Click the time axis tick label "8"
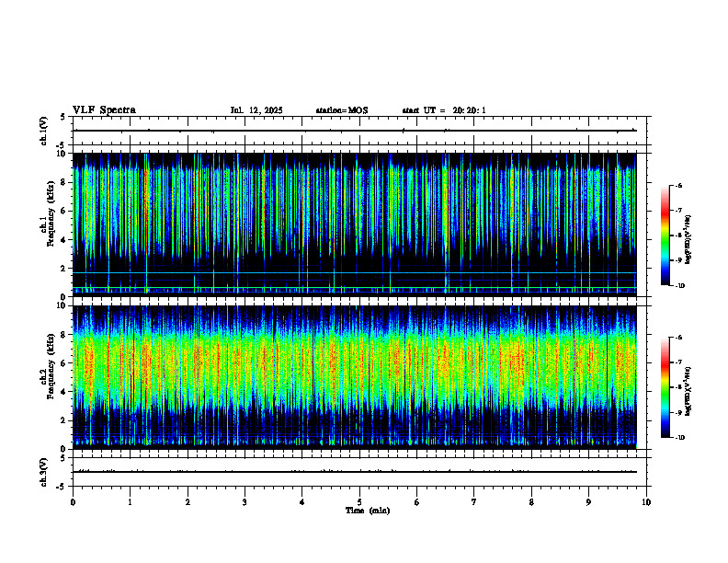Image resolution: width=728 pixels, height=563 pixels. 531,502
